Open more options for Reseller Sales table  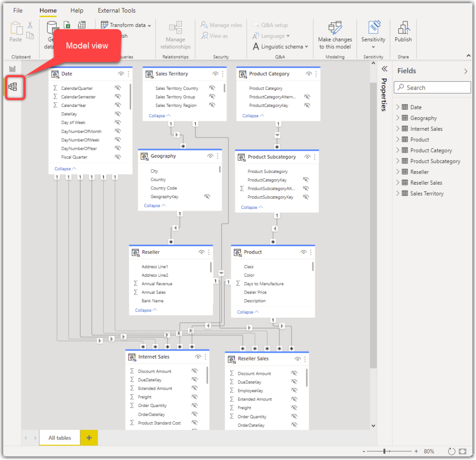pyautogui.click(x=305, y=359)
